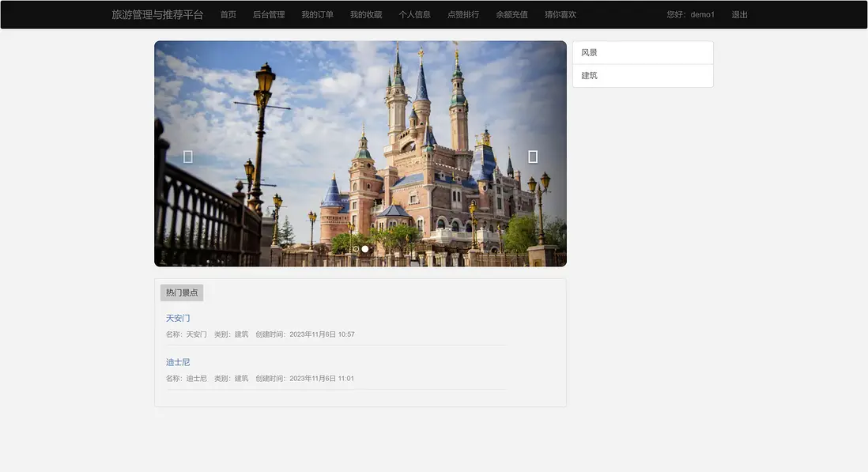Viewport: 868px width, 472px height.
Task: Go to 后台管理 in navbar
Action: [x=269, y=14]
